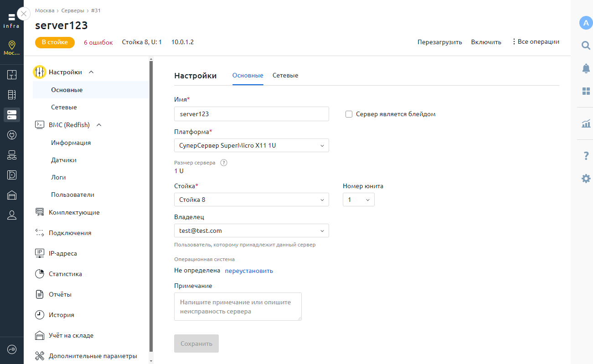Click the warehouse icon in left sidebar
Screen dimensions: 593x364
coord(12,195)
